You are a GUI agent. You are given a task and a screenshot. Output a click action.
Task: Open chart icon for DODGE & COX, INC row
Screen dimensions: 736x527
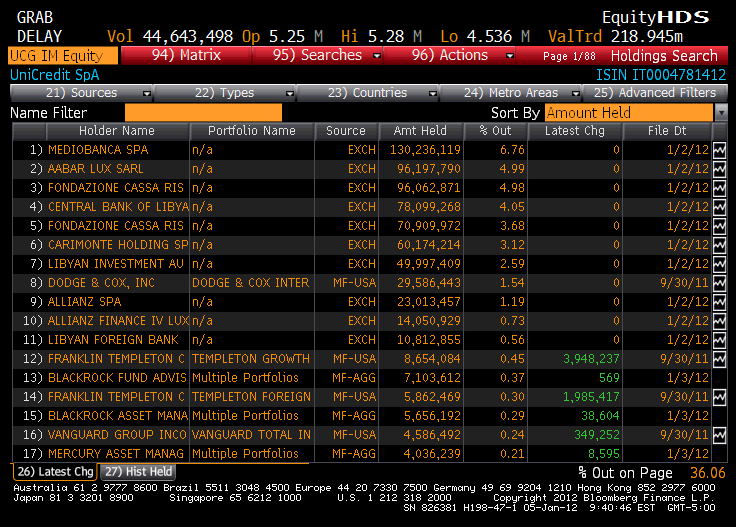click(719, 283)
